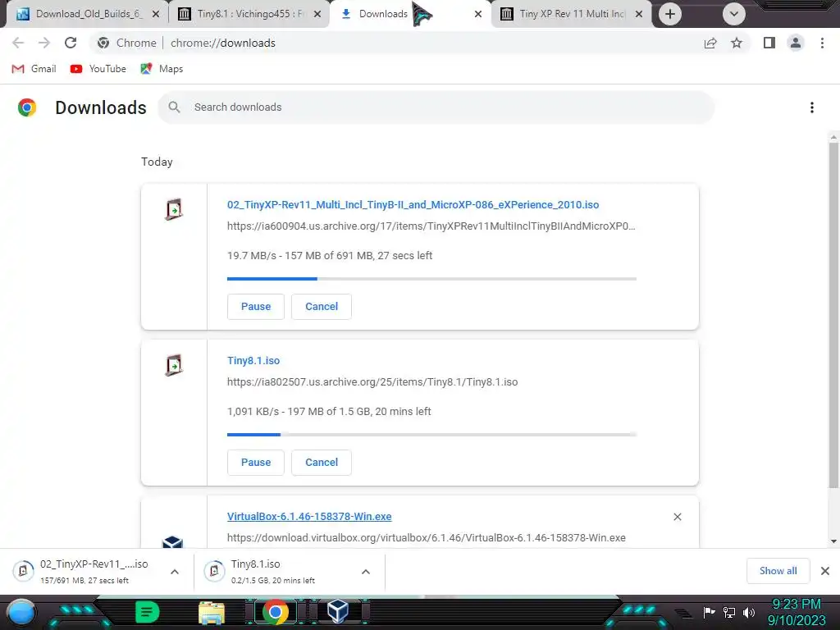Close the download shelf bar
The image size is (840, 630).
[825, 571]
